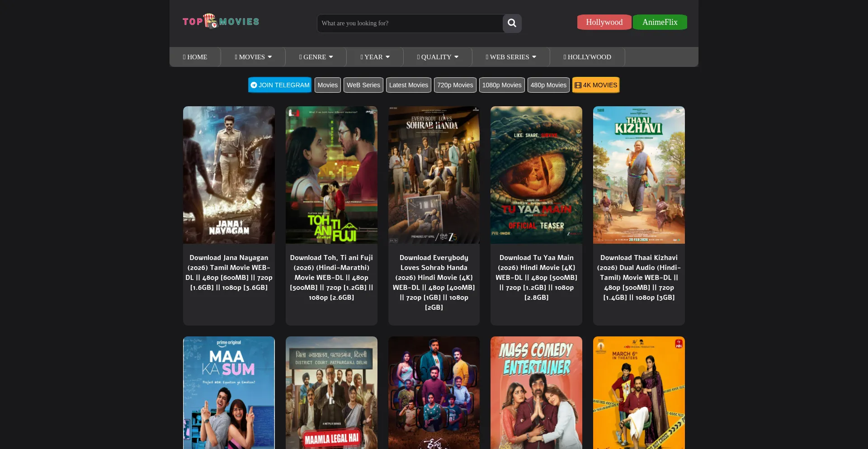
Task: Expand the YEAR dropdown menu
Action: [375, 57]
